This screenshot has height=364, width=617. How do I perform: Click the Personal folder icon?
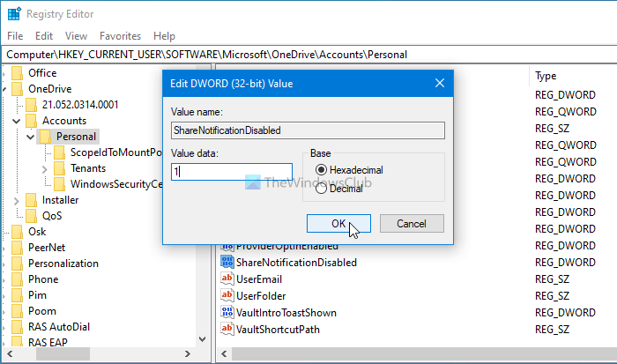[x=46, y=137]
